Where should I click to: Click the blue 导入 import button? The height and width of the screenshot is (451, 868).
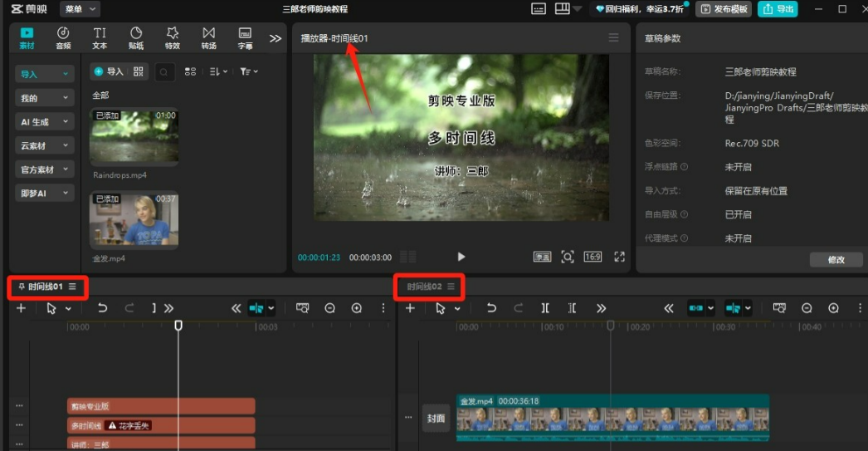coord(109,71)
